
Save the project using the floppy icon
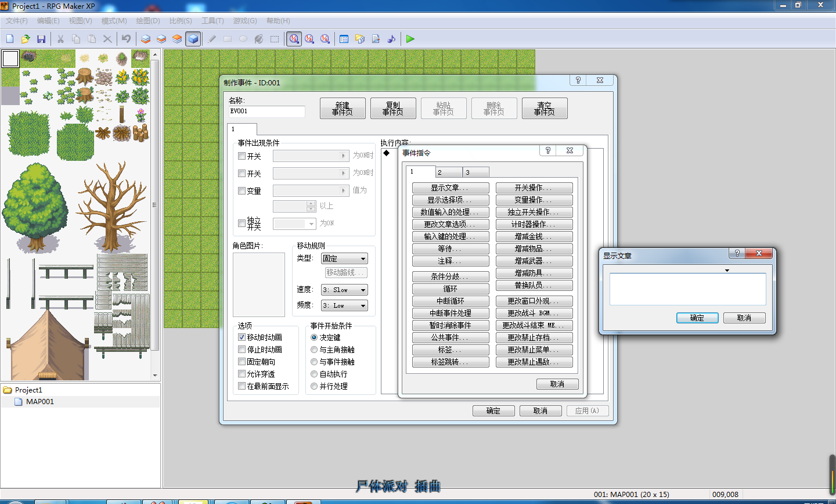(x=41, y=39)
